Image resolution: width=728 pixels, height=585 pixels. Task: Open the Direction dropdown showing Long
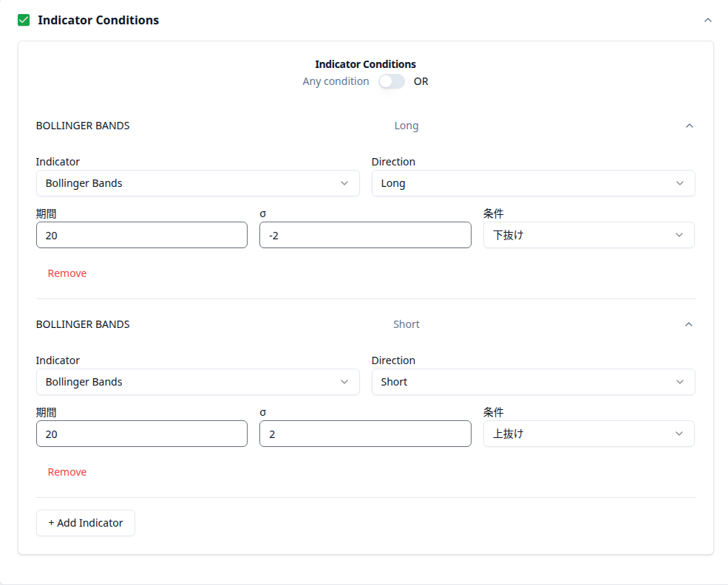(533, 183)
